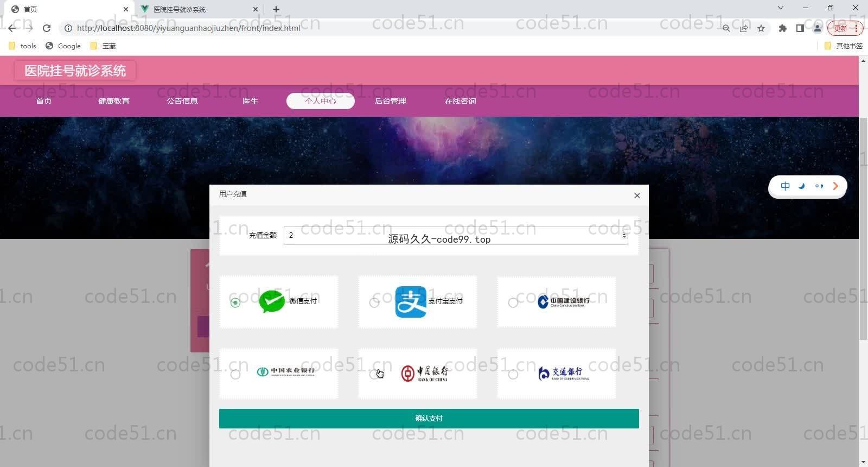Expand the IME bar orange arrow
The width and height of the screenshot is (868, 467).
pyautogui.click(x=835, y=186)
